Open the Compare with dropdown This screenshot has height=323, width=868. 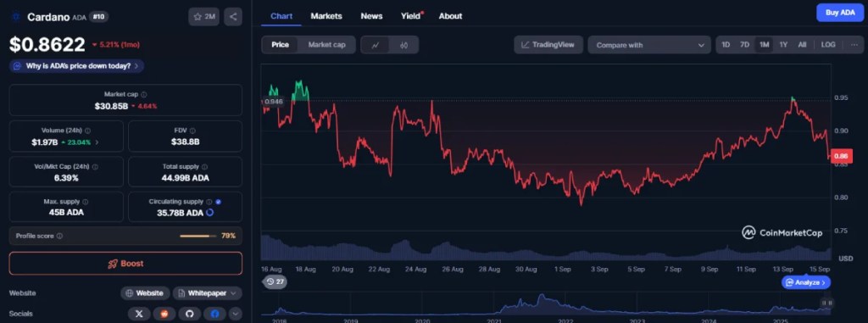(649, 45)
